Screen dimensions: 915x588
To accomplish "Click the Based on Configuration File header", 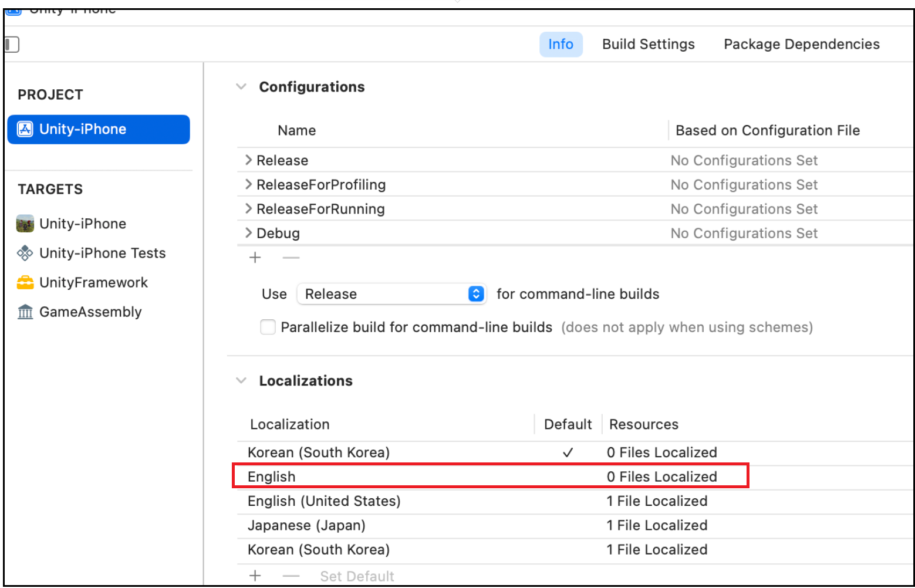I will pyautogui.click(x=767, y=130).
